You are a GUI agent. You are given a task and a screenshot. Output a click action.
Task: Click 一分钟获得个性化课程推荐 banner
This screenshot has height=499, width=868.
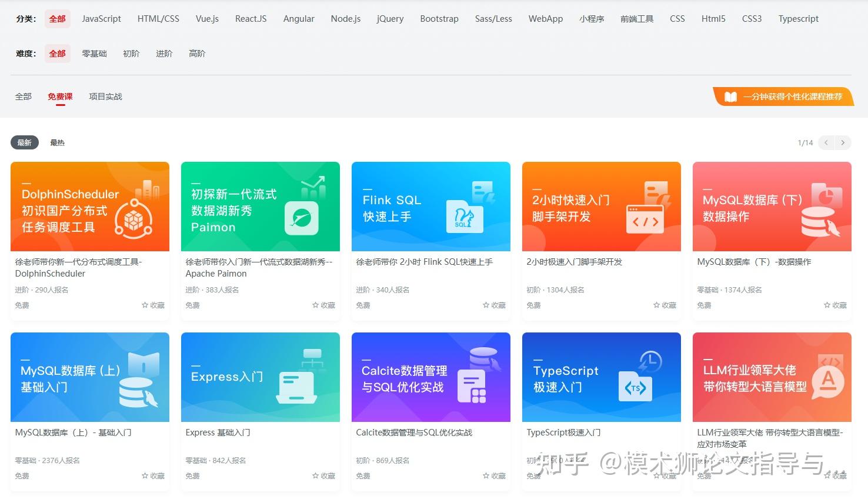coord(783,97)
